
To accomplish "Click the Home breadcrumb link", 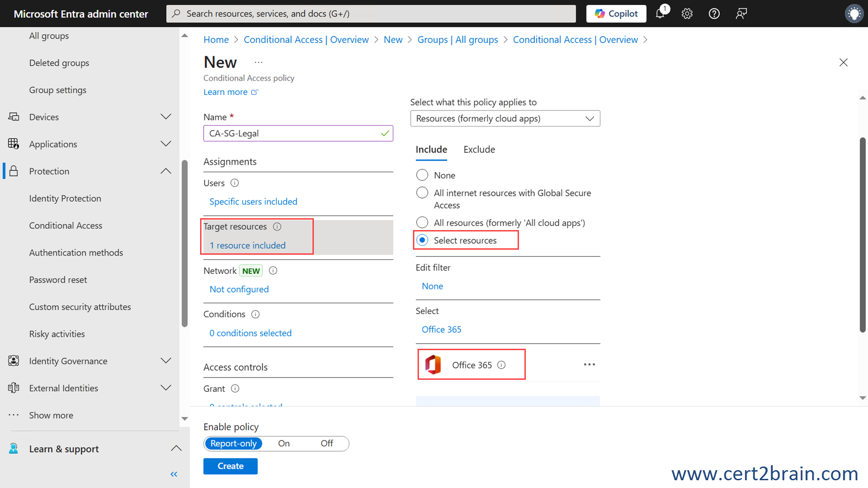I will 216,40.
